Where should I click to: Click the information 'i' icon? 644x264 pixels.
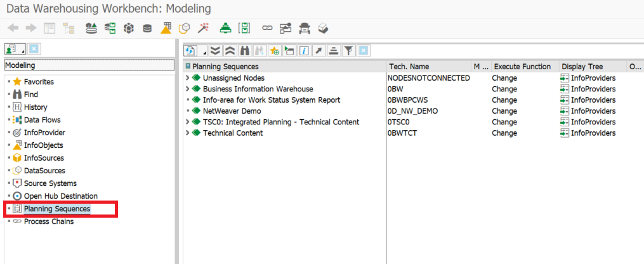point(304,50)
